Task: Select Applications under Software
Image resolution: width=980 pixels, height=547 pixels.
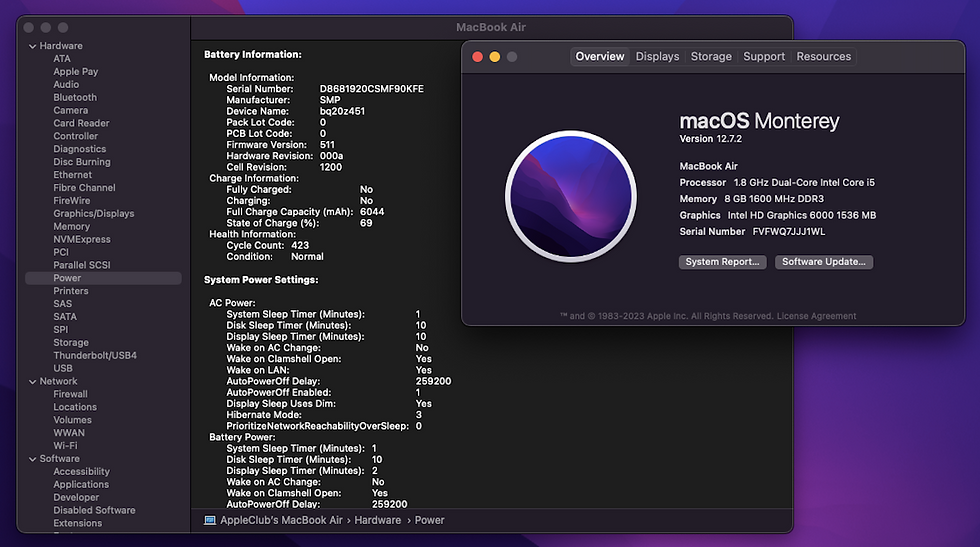Action: click(x=81, y=484)
